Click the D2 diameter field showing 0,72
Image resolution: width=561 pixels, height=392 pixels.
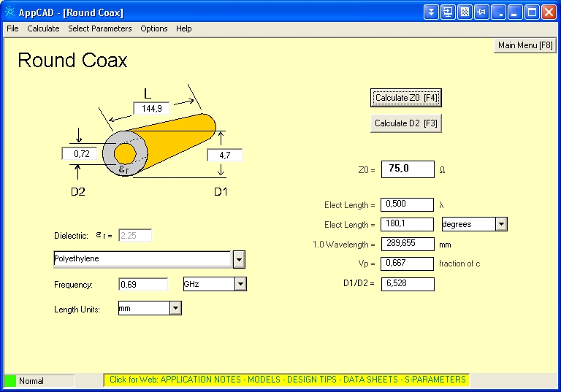(x=80, y=154)
